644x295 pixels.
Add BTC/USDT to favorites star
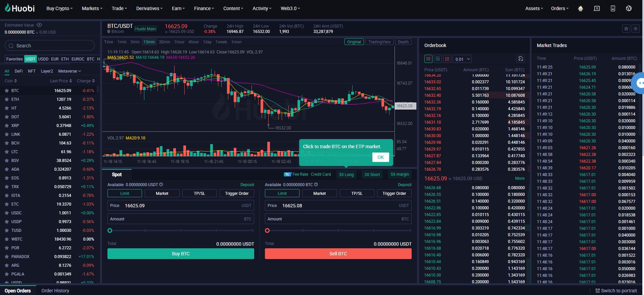pos(626,29)
